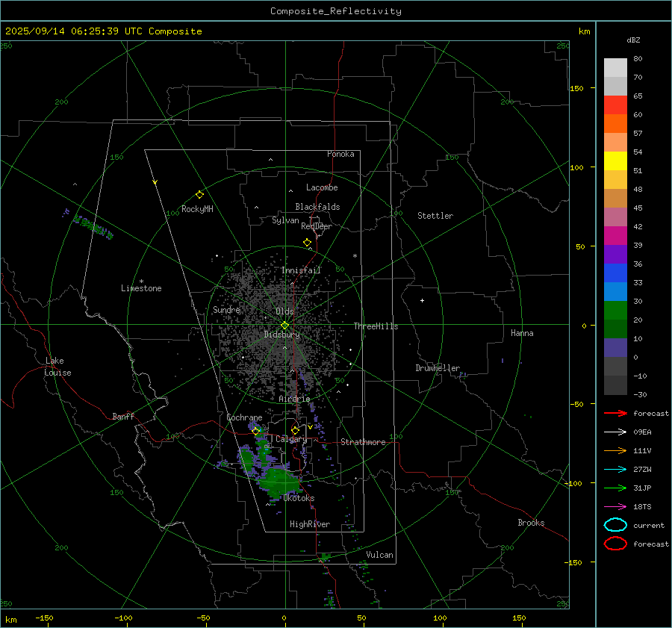Click the dBZ legend heading

[633, 40]
